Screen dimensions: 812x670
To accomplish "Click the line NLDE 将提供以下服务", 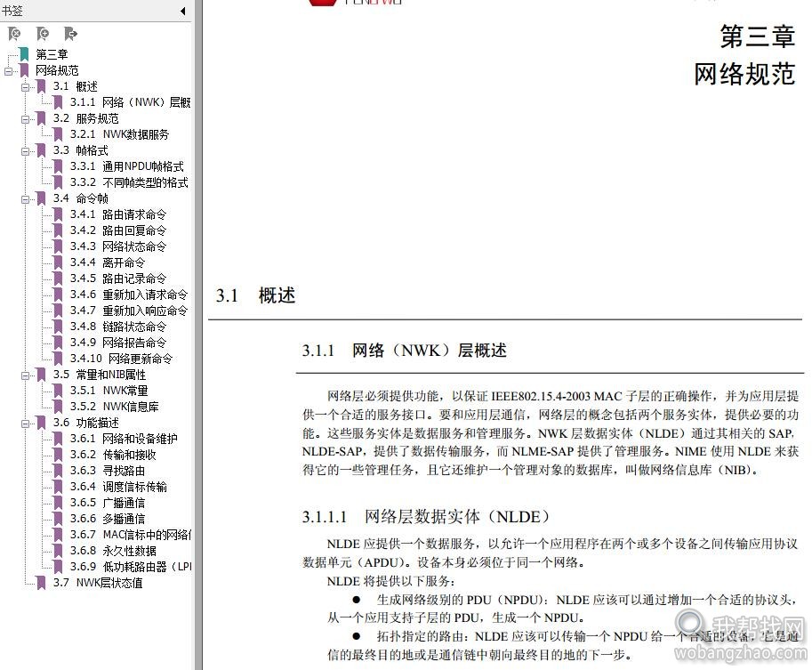I will tap(391, 581).
